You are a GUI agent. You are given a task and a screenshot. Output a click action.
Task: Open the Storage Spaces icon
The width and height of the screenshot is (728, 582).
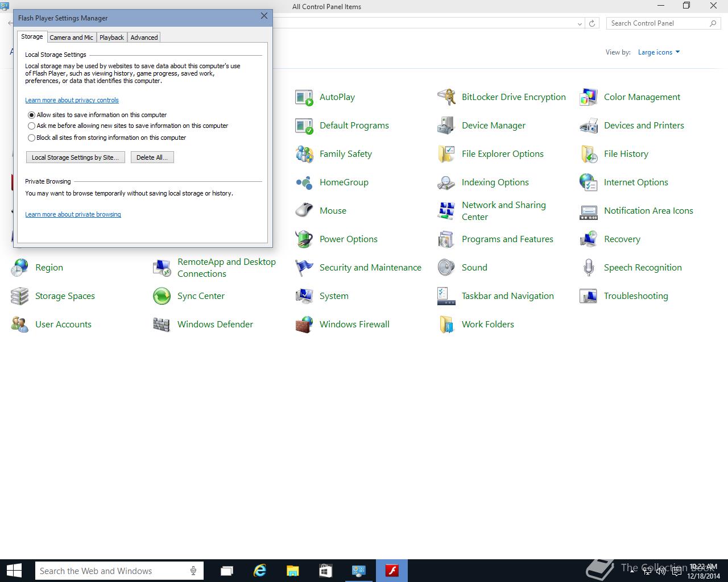pos(20,296)
